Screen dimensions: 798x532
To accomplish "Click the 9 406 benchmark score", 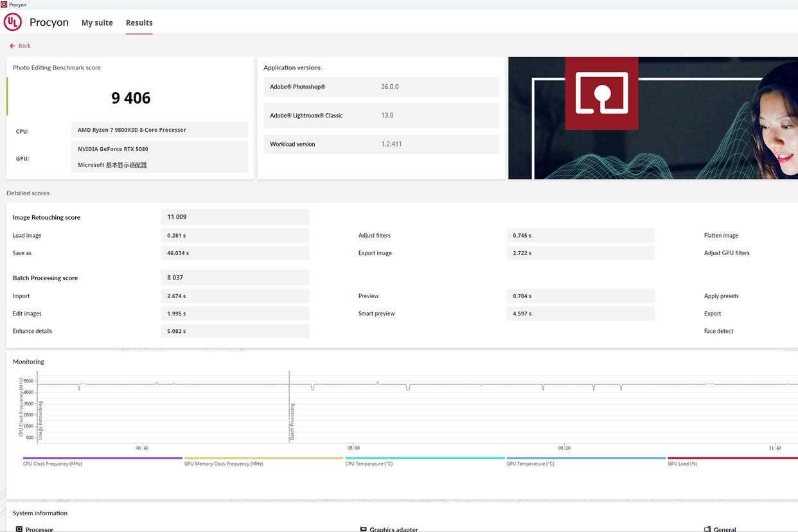I will [x=130, y=98].
